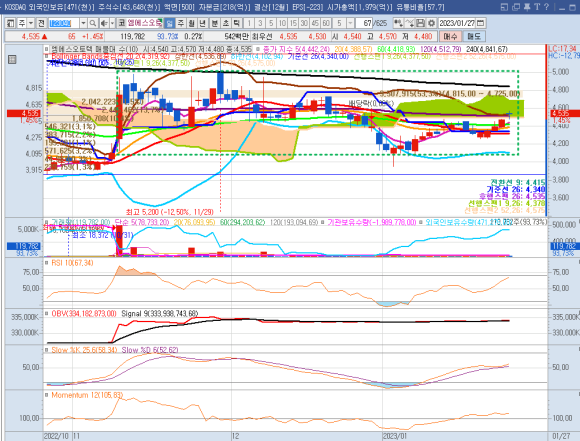The height and width of the screenshot is (441, 580).
Task: Click the grid icon at chart top-left
Action: pos(12,59)
